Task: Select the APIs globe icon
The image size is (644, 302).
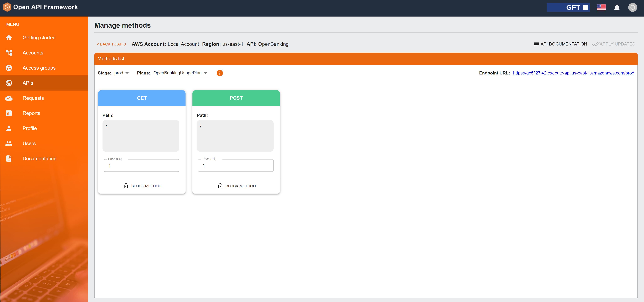Action: coord(9,83)
